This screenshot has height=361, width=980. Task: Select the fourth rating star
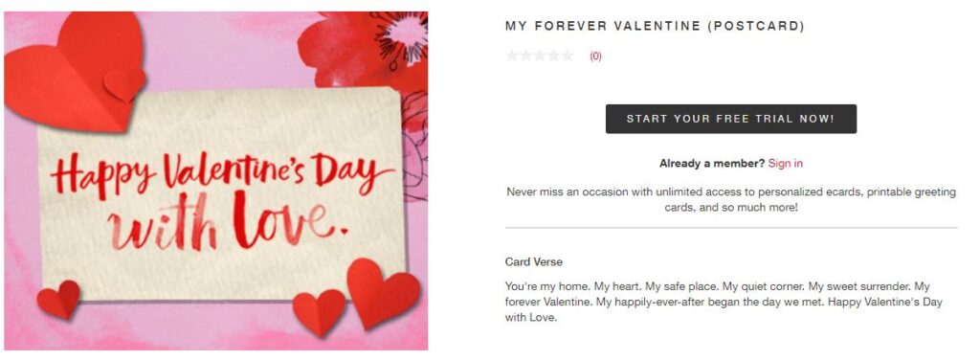tap(554, 56)
